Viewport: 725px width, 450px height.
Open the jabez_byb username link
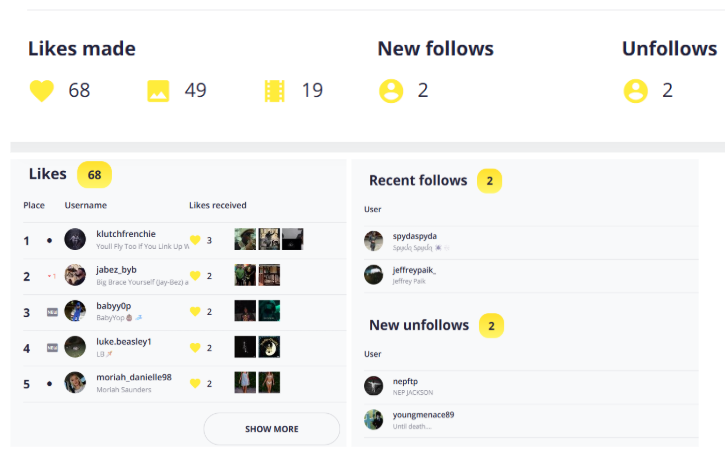[117, 270]
